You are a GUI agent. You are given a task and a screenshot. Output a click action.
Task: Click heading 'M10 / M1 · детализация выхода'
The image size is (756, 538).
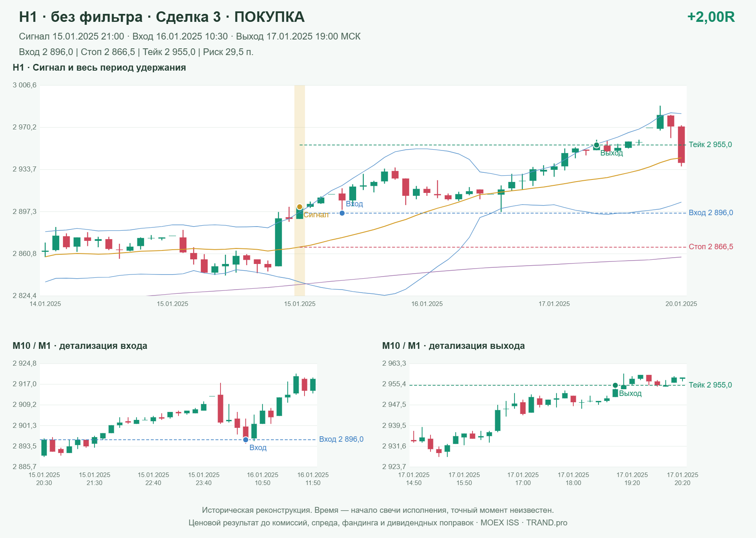(x=453, y=346)
